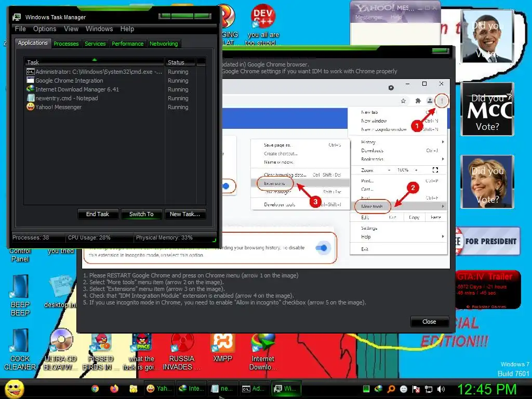
Task: Click the Switch To button
Action: tap(141, 214)
